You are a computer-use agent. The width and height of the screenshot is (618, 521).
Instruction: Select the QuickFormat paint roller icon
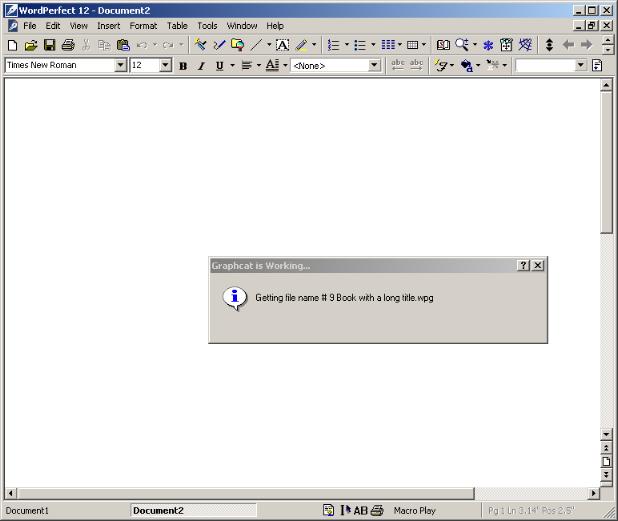coord(201,45)
